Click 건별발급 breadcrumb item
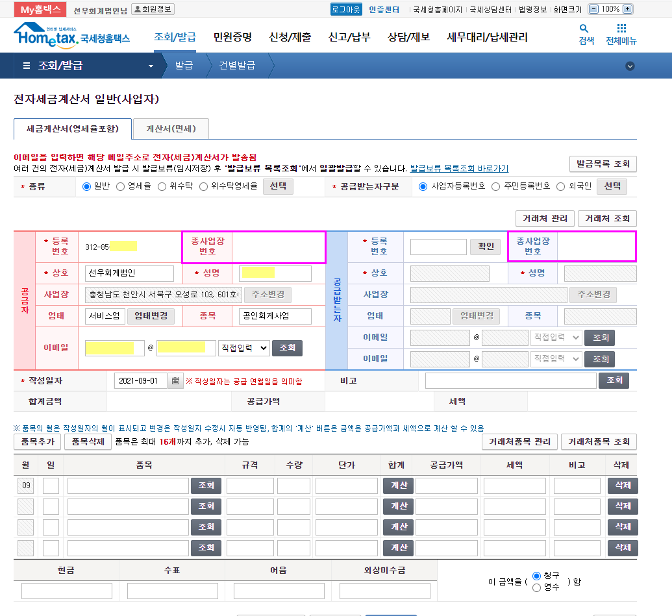672x616 pixels. (x=237, y=66)
